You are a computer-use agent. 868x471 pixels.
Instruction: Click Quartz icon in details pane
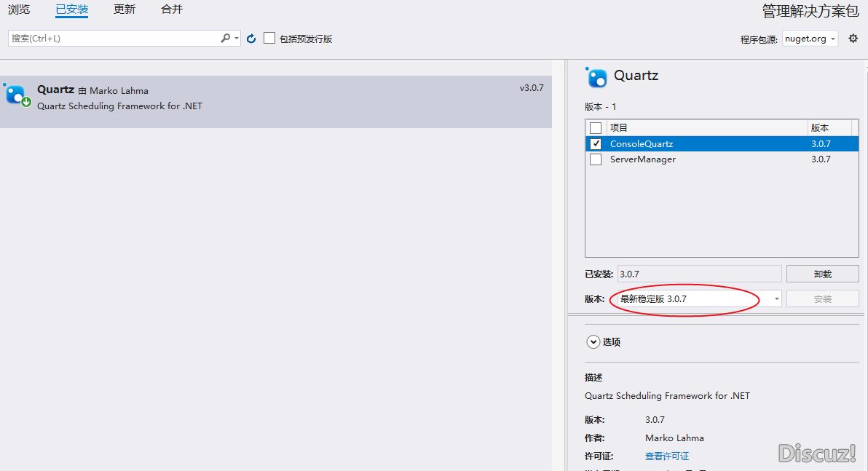pyautogui.click(x=596, y=77)
